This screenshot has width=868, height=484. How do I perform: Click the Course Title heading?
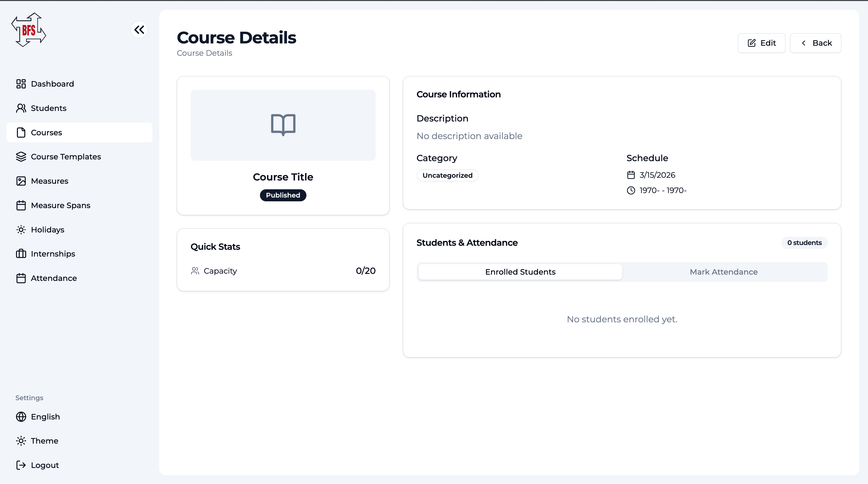pyautogui.click(x=283, y=177)
